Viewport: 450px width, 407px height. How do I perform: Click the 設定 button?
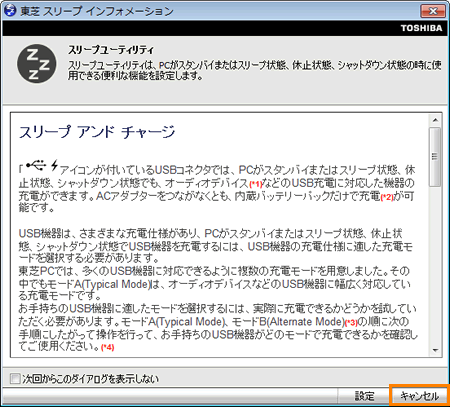pyautogui.click(x=364, y=396)
